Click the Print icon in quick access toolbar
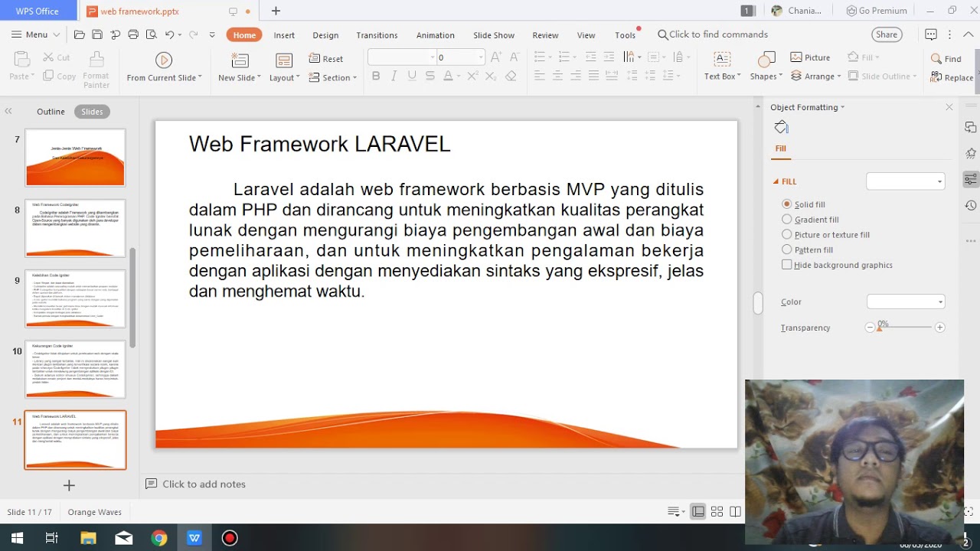 133,34
